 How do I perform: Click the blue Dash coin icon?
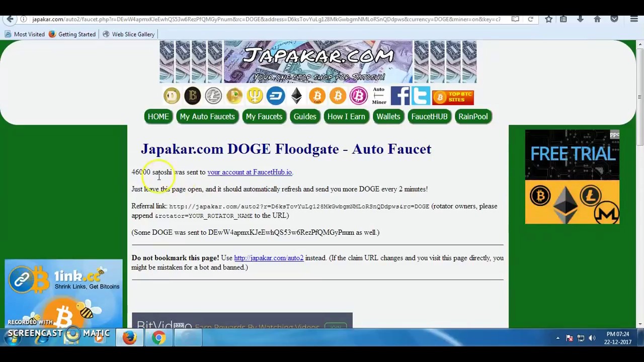[x=276, y=96]
